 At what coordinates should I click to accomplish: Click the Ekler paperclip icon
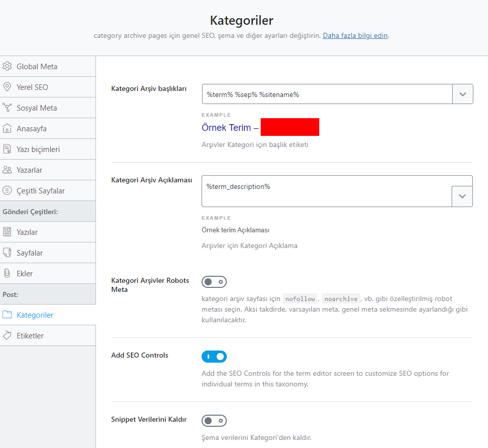[x=7, y=273]
